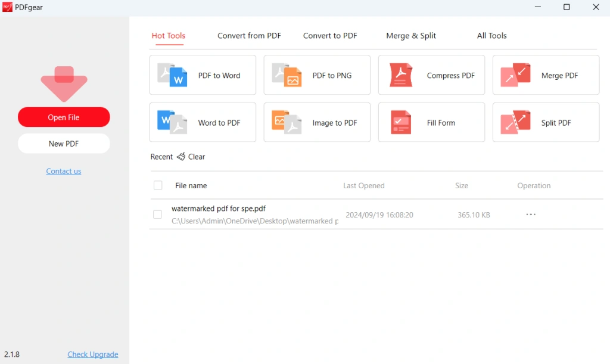The image size is (610, 364).
Task: Click the large red download arrow graphic
Action: 64,84
